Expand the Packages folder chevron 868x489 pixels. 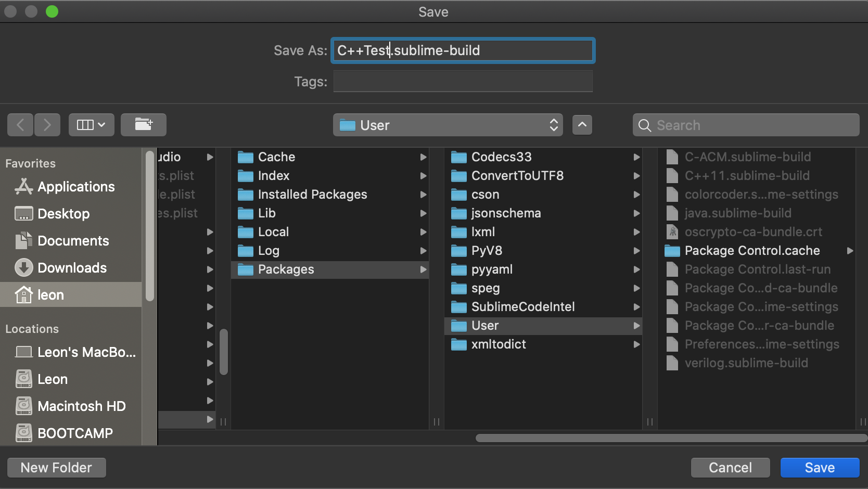point(423,269)
